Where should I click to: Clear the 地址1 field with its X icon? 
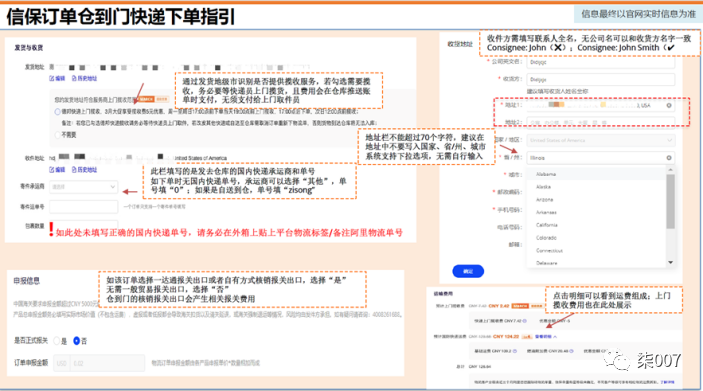pos(668,105)
